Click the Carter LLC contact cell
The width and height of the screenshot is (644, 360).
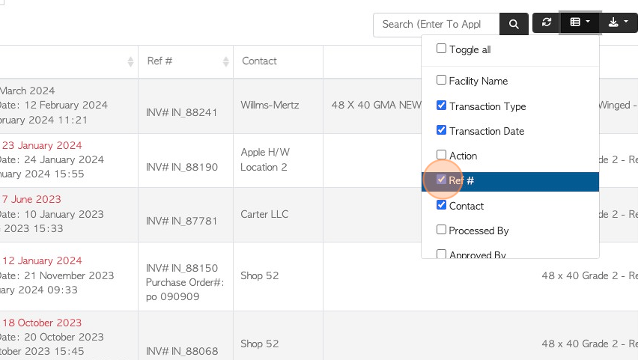(264, 214)
